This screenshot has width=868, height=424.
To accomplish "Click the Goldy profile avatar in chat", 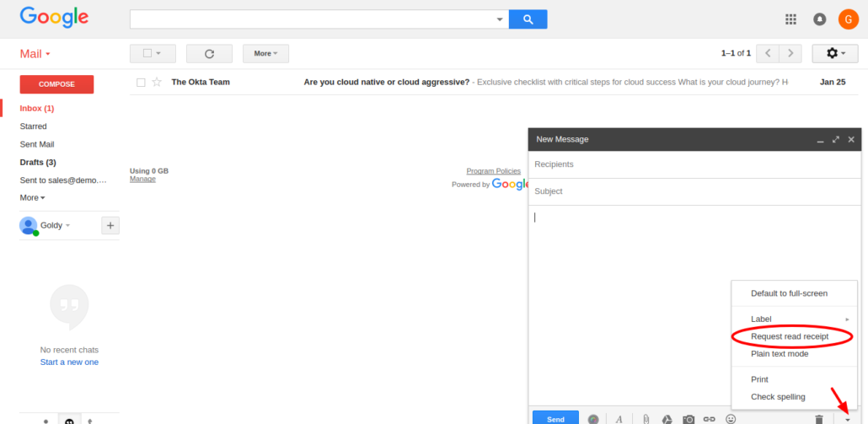I will [x=29, y=225].
